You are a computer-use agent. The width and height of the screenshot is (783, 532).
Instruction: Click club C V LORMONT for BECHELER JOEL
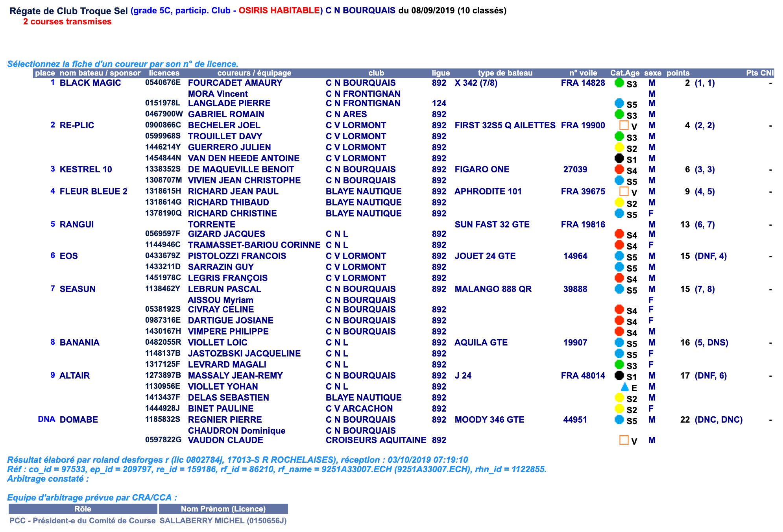[356, 126]
